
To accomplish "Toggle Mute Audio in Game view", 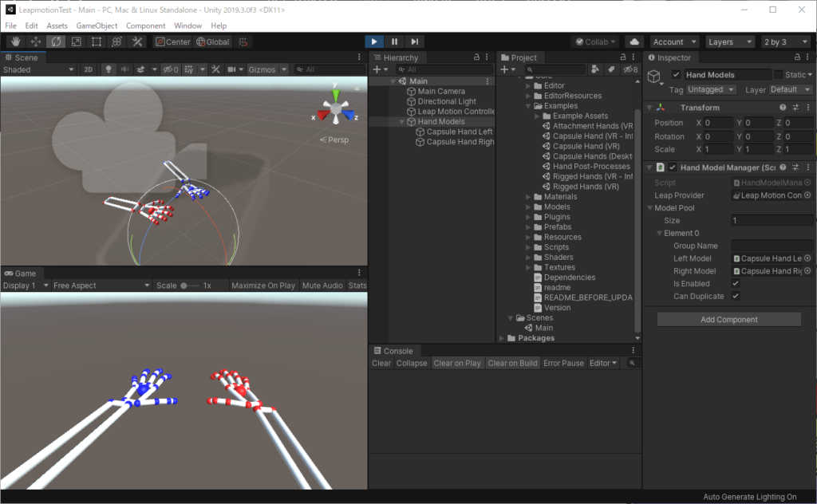I will tap(322, 285).
